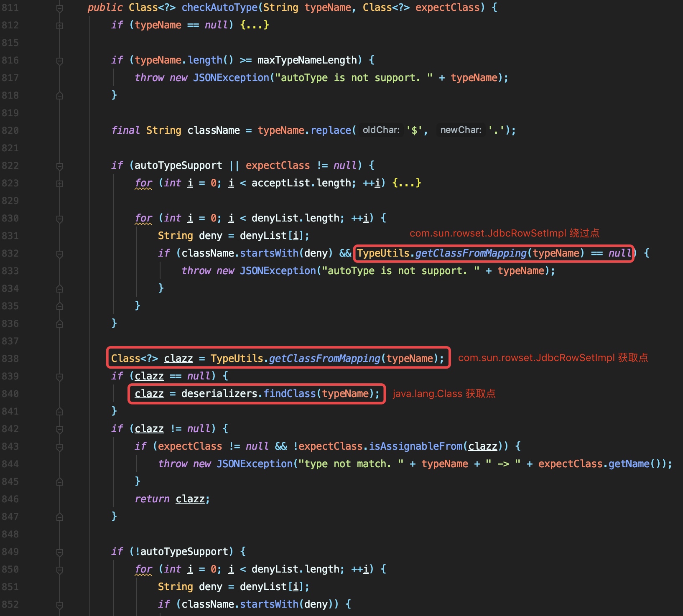Viewport: 683px width, 616px height.
Task: Click collapsed {...} placeholder on line 812
Action: pyautogui.click(x=255, y=25)
